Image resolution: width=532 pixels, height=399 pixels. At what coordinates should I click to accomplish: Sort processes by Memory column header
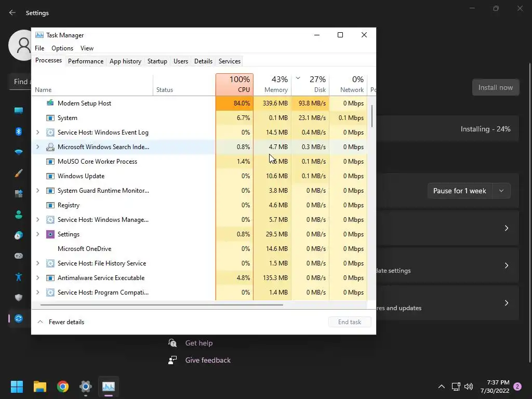click(272, 85)
